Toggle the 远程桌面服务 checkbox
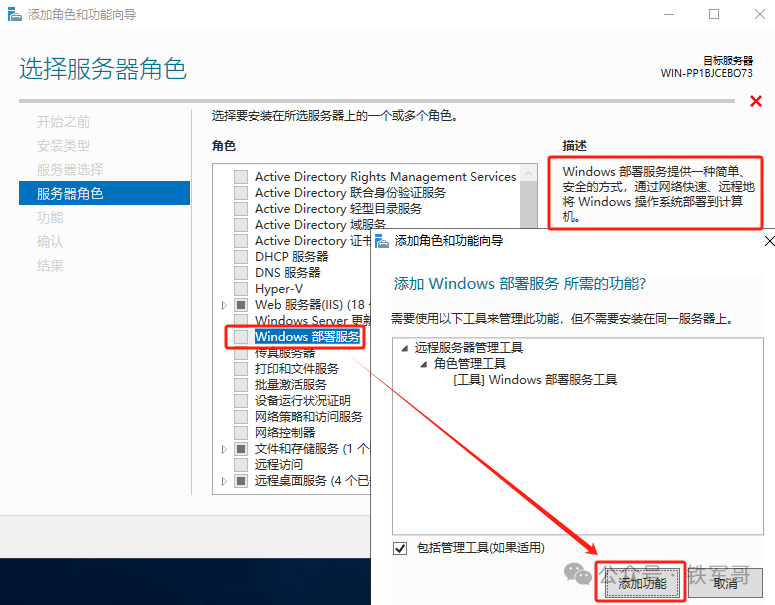 pos(241,480)
